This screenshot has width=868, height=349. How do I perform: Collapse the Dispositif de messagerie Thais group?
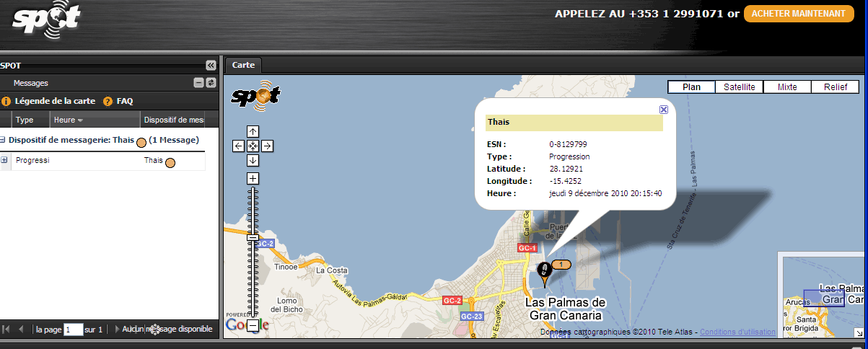(x=3, y=140)
